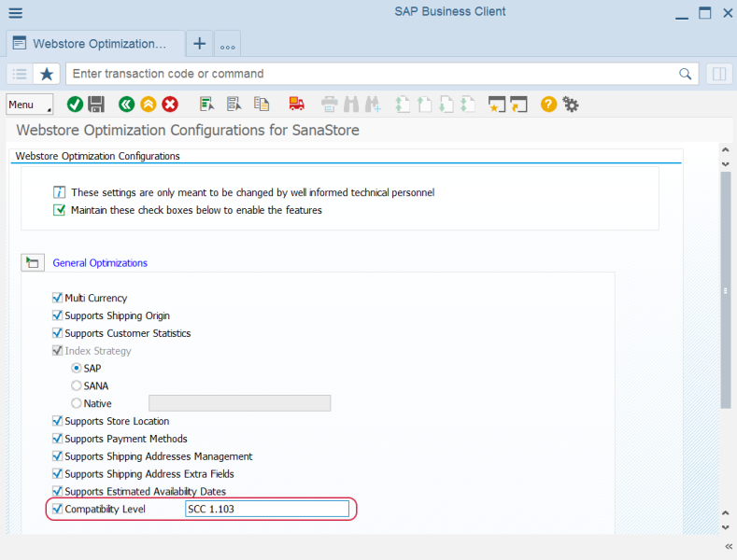Open the navigation list icon
The width and height of the screenshot is (737, 560).
click(20, 74)
